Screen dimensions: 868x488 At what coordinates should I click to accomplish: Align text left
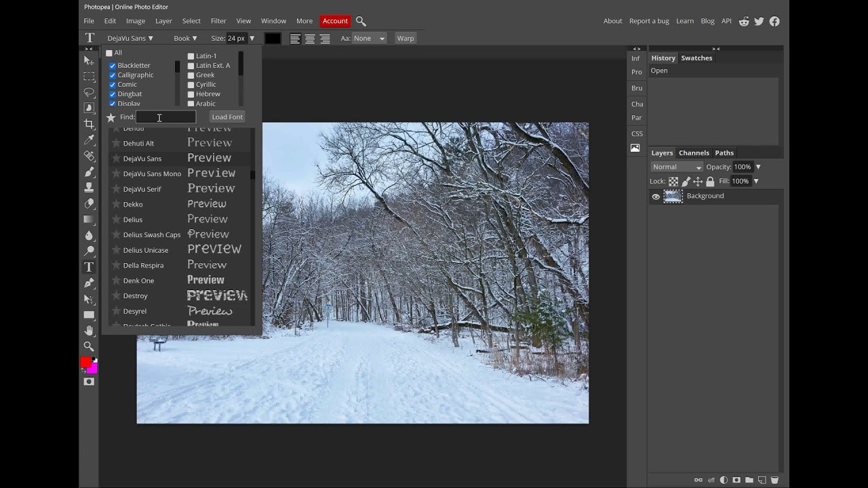pyautogui.click(x=295, y=39)
